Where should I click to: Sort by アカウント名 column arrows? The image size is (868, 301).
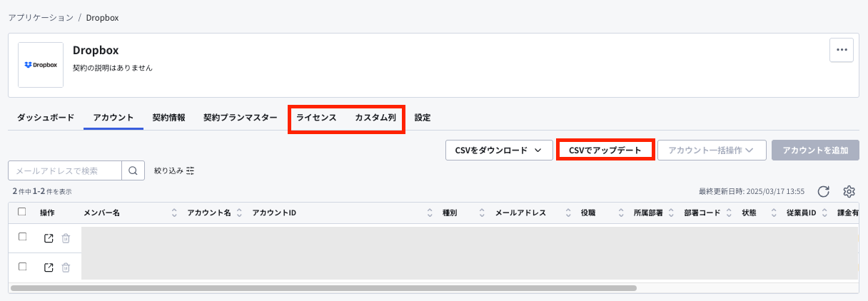tap(240, 213)
